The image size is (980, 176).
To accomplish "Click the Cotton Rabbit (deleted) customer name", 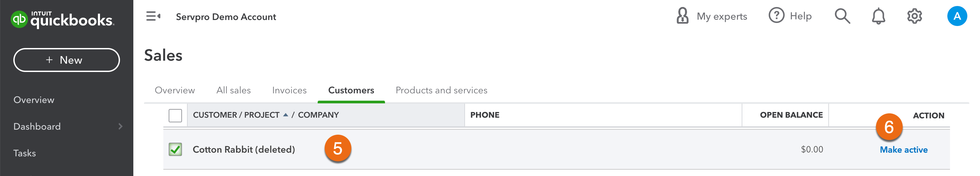I will 243,149.
